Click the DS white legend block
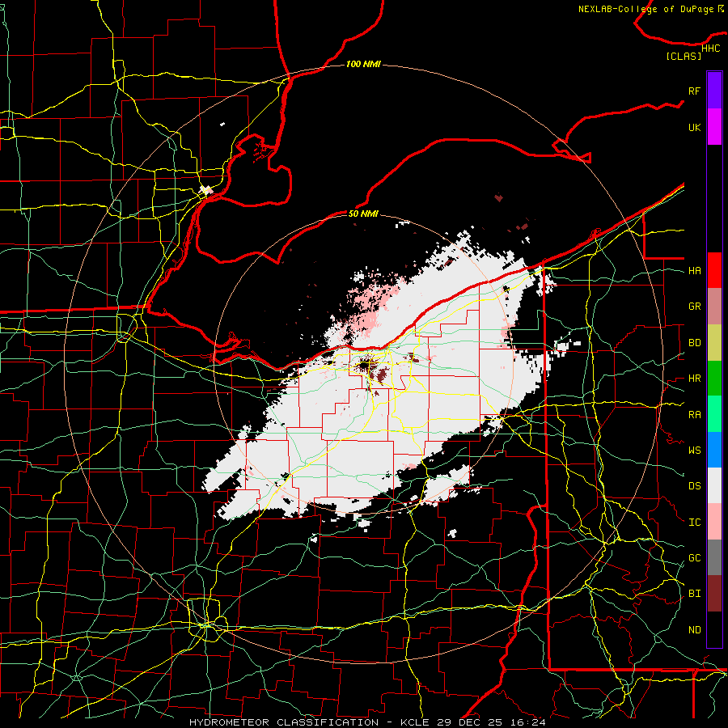The width and height of the screenshot is (728, 728). click(714, 485)
